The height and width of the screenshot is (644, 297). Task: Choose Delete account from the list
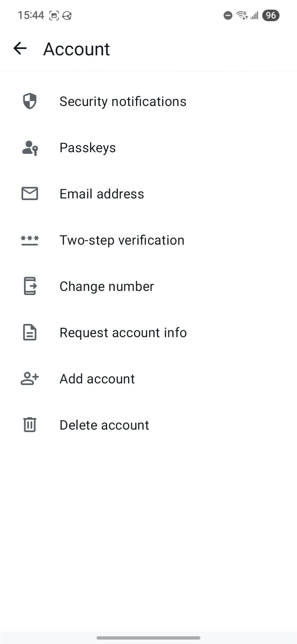pos(104,425)
